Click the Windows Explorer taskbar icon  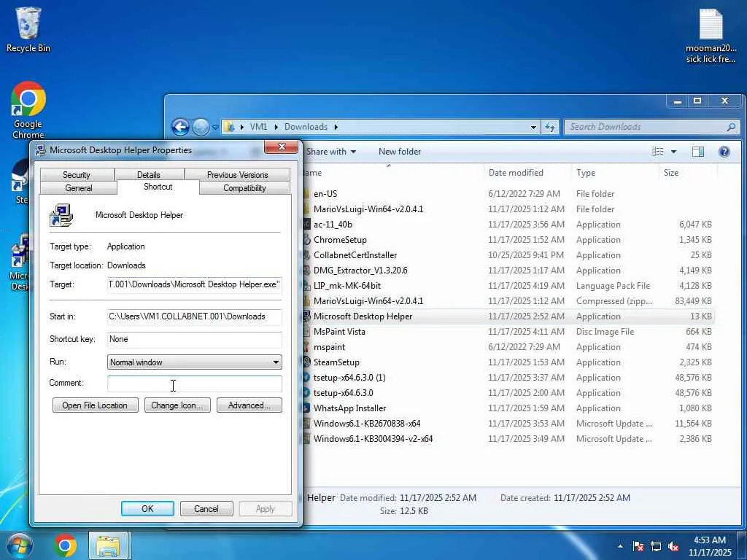[x=108, y=545]
